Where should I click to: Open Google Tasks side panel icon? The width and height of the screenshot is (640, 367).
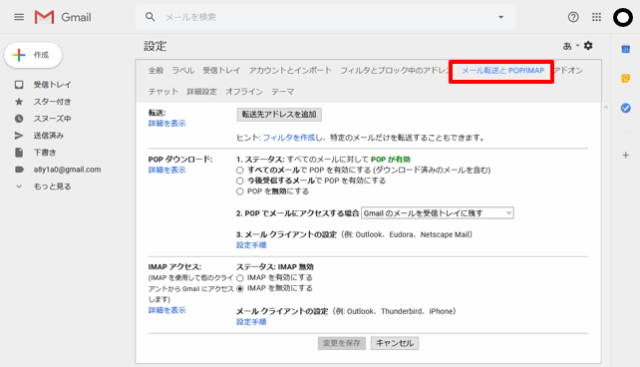(x=625, y=108)
